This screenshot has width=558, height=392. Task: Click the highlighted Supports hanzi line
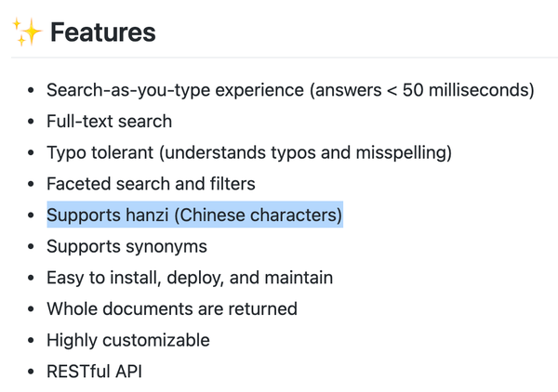click(x=194, y=215)
